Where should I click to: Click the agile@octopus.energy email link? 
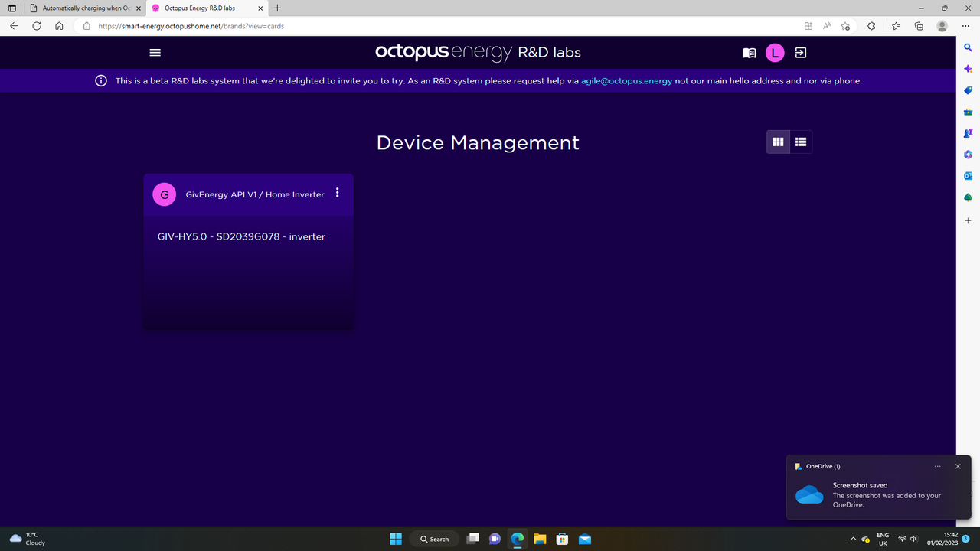[x=626, y=80]
